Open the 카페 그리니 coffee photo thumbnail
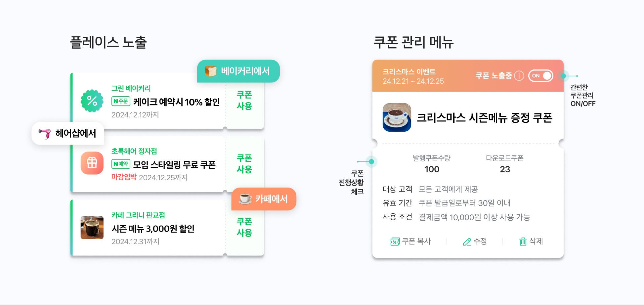Screen dimensions: 644x305 coord(92,228)
